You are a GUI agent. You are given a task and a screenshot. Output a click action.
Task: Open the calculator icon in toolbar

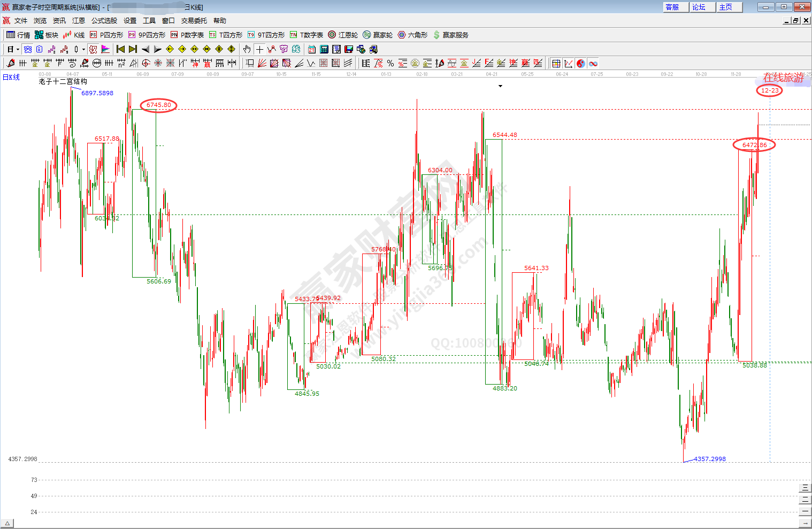tap(324, 49)
